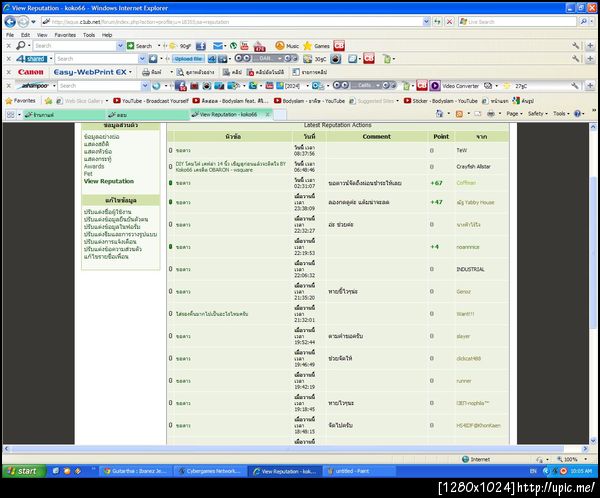This screenshot has width=600, height=498.
Task: Open the Tools menu in the menu bar
Action: [x=89, y=35]
